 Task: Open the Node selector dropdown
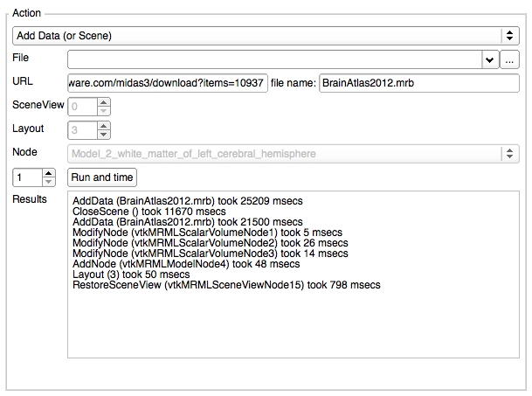294,154
